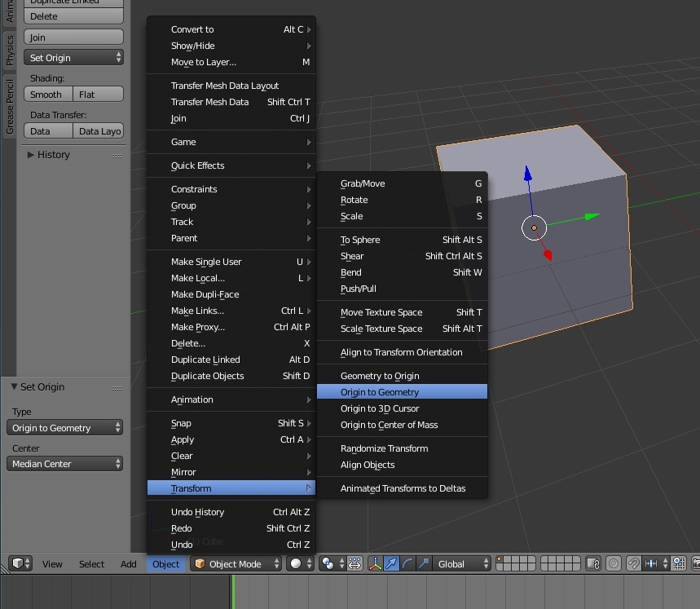Toggle proportional editing circle icon

click(x=614, y=563)
